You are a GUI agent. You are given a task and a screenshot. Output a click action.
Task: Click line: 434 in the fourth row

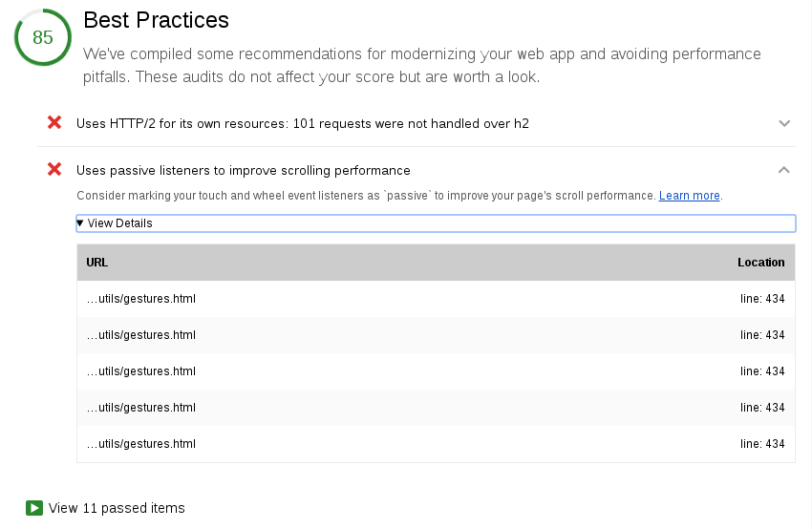[x=762, y=408]
